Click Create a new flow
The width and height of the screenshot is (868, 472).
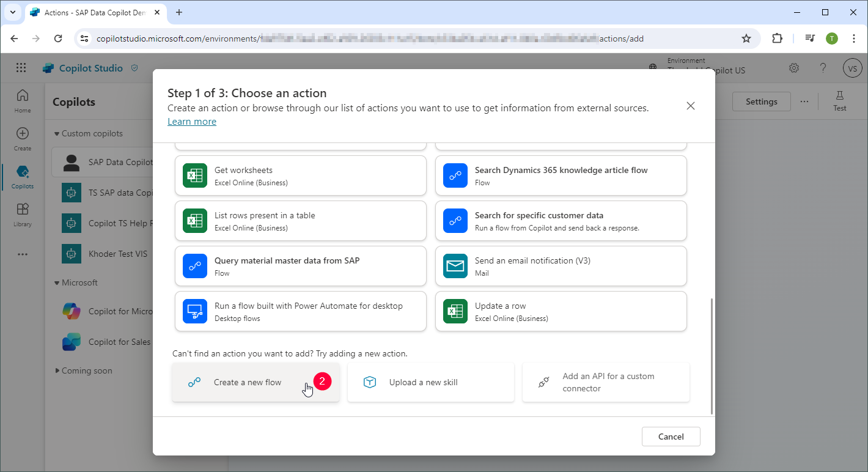click(256, 382)
